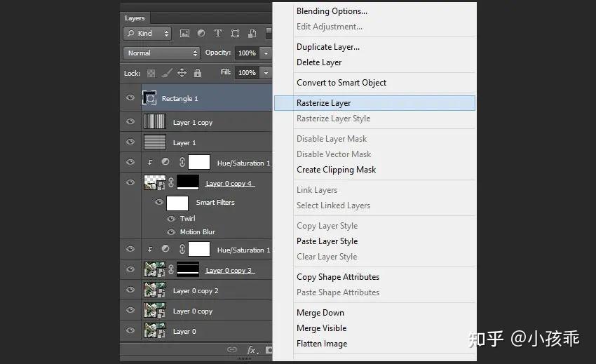This screenshot has width=596, height=364.
Task: Open the Fill slider arrow
Action: tap(266, 73)
